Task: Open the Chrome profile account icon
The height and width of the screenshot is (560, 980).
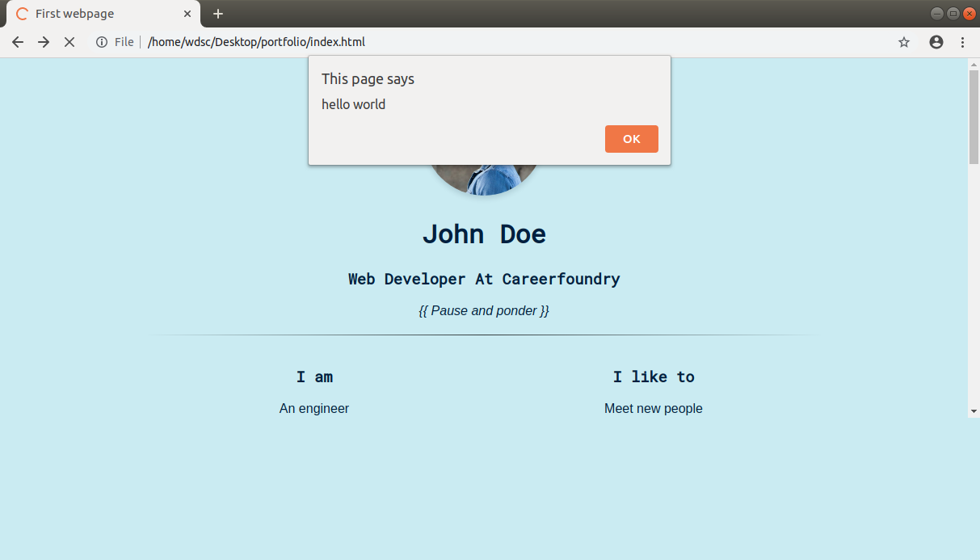Action: [936, 42]
